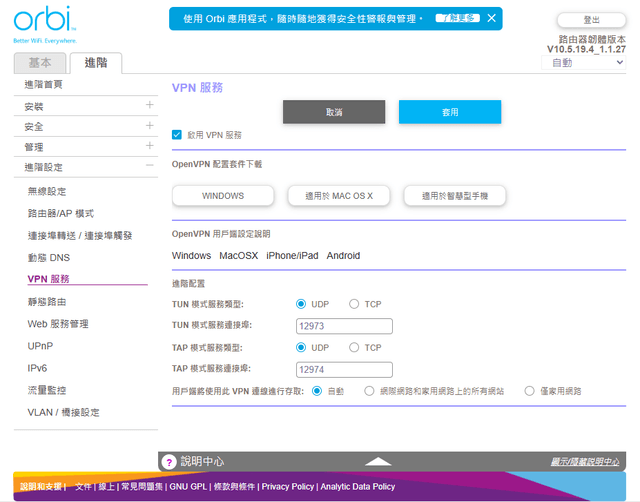Open the GNU GPL footer link
This screenshot has height=502, width=640.
[188, 486]
